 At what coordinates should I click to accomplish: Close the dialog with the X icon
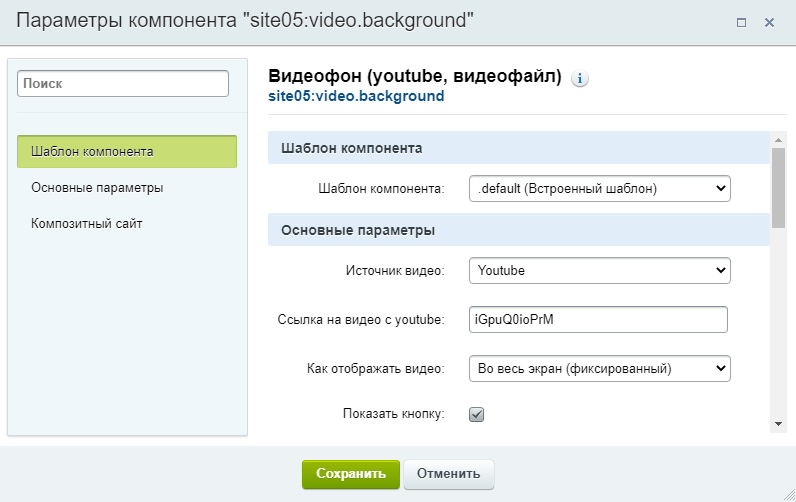[769, 22]
